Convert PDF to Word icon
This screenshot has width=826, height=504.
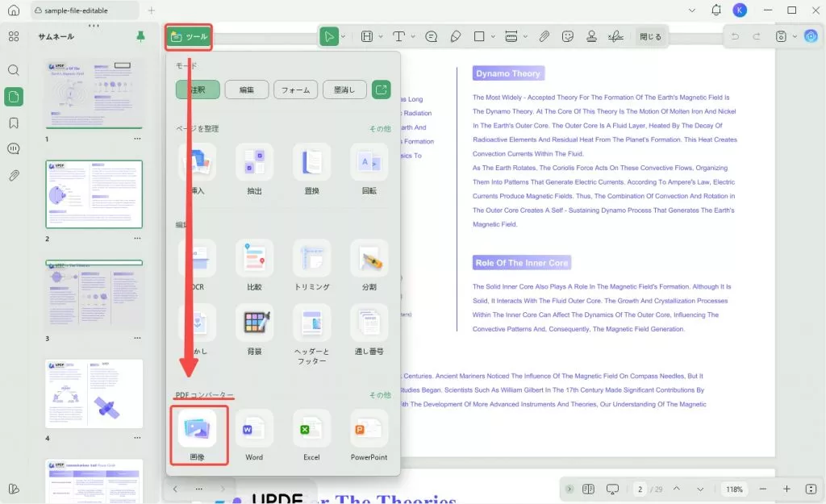pyautogui.click(x=254, y=429)
